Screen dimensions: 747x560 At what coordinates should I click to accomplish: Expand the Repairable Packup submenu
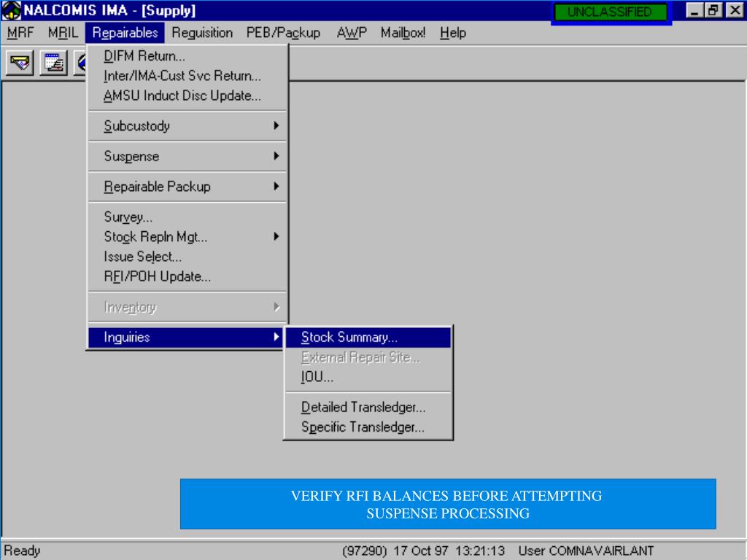pos(187,187)
